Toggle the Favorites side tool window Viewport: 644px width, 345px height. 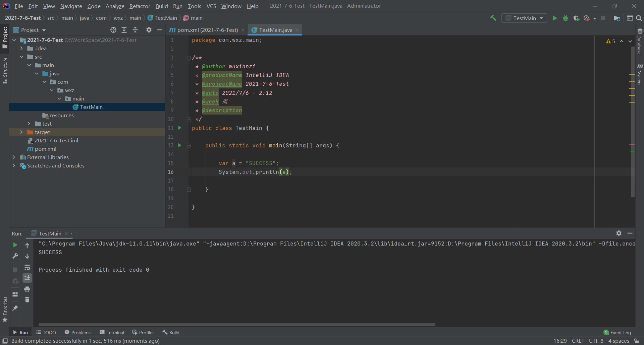coord(5,310)
